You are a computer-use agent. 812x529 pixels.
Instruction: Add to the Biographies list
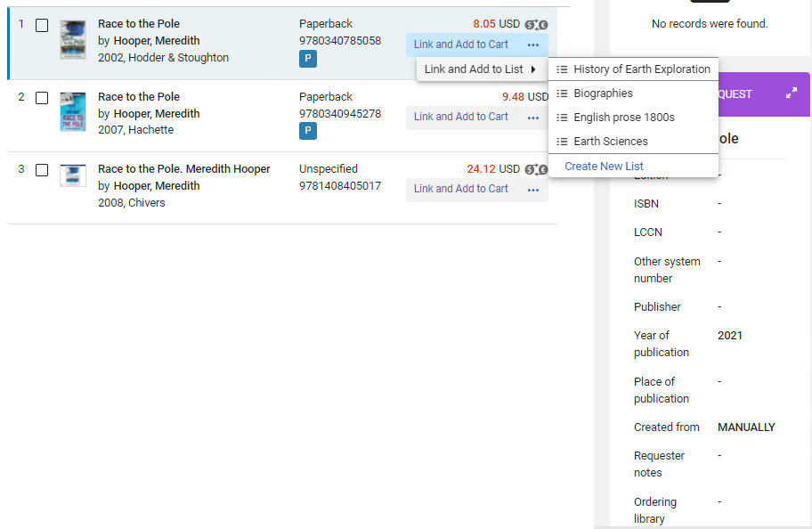point(603,94)
